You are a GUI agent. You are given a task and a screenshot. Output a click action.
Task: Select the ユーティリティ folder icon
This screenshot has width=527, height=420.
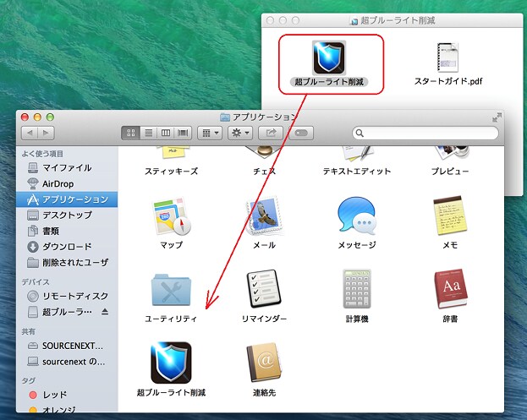pos(171,290)
